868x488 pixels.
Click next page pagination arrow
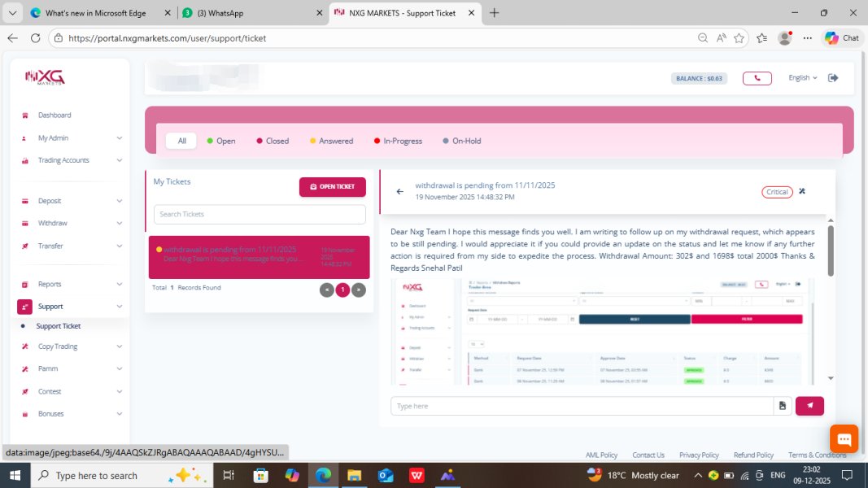(359, 290)
